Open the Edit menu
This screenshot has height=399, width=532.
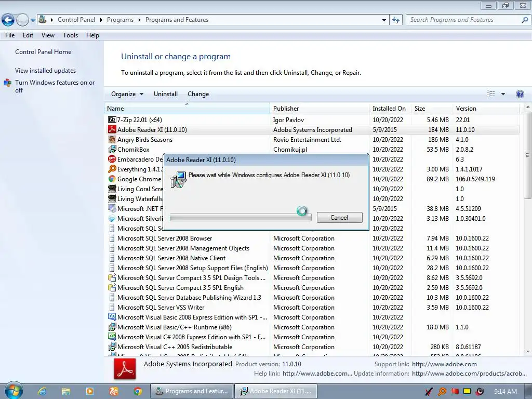pyautogui.click(x=28, y=35)
